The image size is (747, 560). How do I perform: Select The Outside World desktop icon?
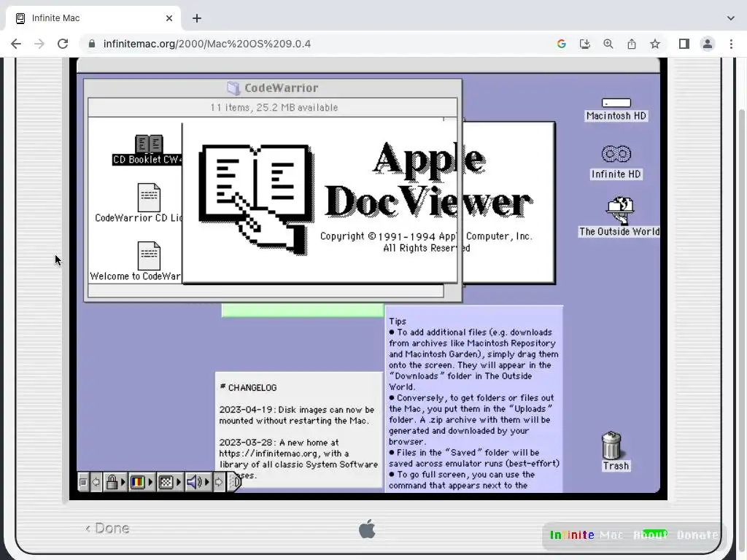click(619, 211)
